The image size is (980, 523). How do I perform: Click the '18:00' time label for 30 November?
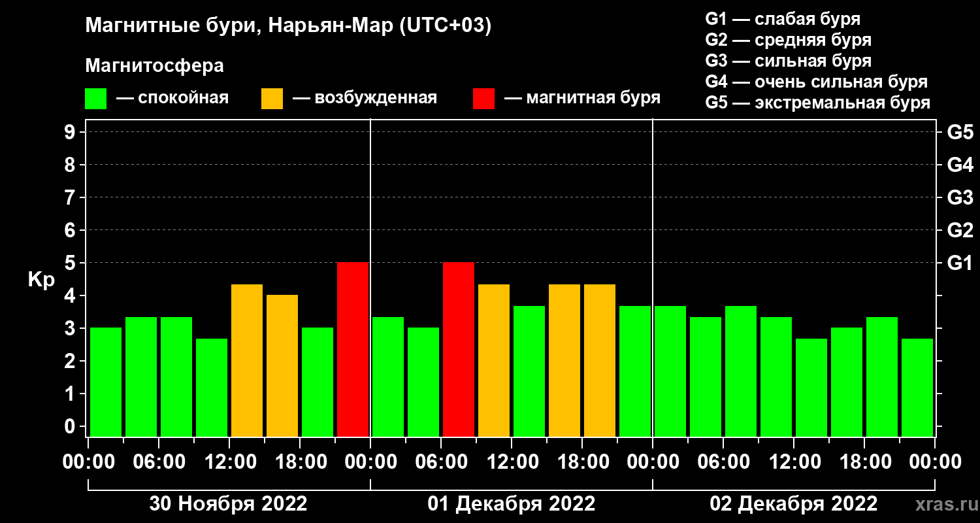300,462
